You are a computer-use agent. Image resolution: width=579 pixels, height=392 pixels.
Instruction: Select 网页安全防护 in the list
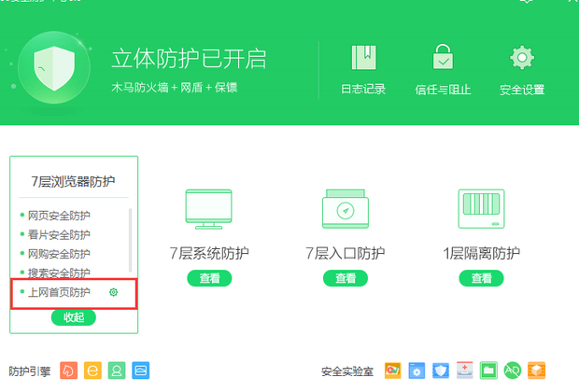click(x=59, y=216)
